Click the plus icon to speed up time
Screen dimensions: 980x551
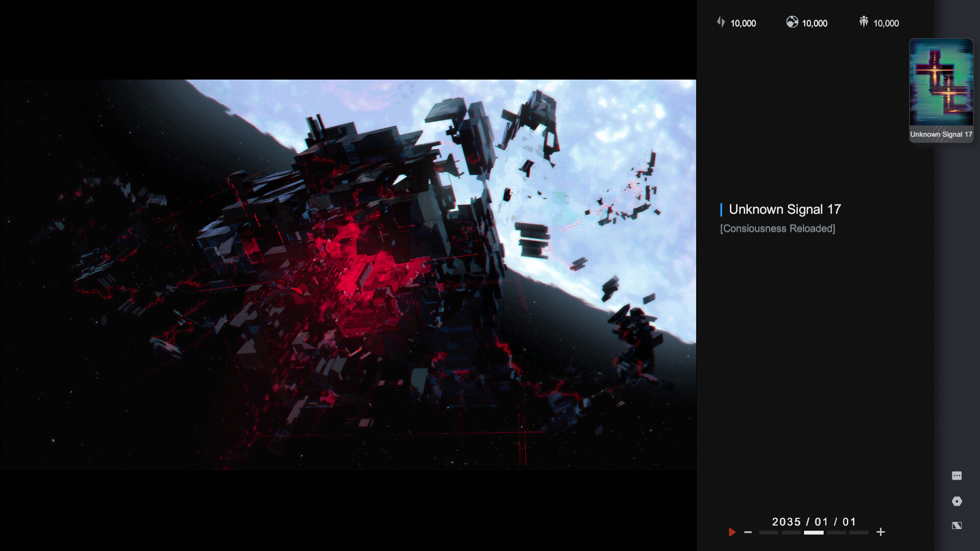coord(881,532)
